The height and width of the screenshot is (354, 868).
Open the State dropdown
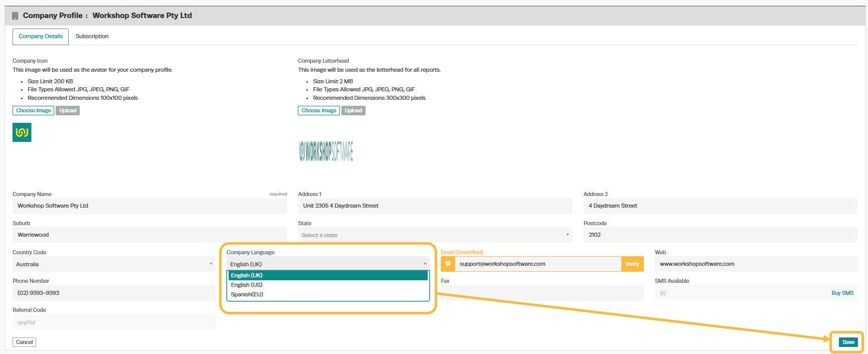click(435, 235)
